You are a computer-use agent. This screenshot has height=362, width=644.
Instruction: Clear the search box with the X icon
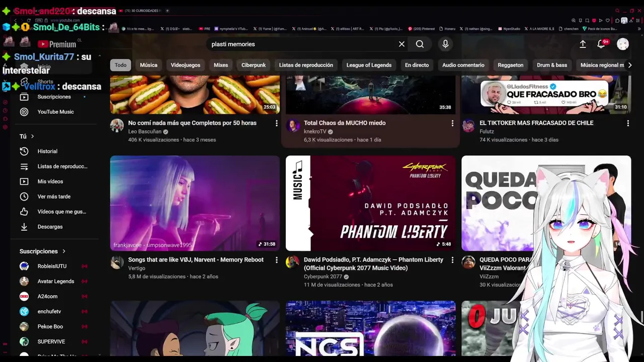click(401, 44)
